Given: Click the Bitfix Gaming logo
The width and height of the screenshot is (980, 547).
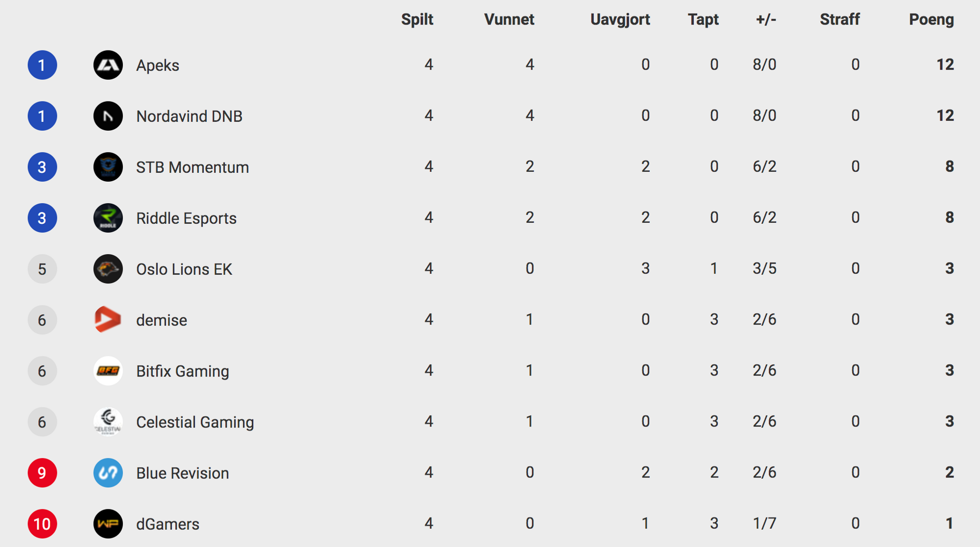Looking at the screenshot, I should 108,371.
